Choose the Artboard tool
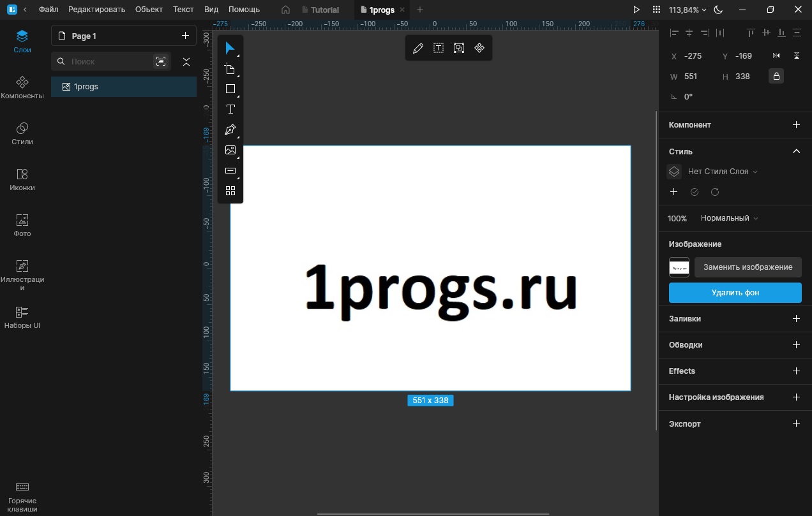The height and width of the screenshot is (516, 812). coord(230,69)
